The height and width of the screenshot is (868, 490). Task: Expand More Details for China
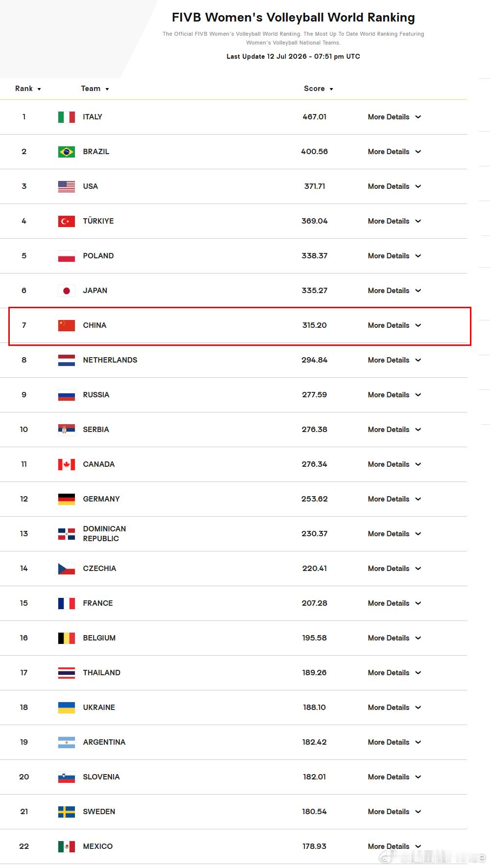click(395, 325)
